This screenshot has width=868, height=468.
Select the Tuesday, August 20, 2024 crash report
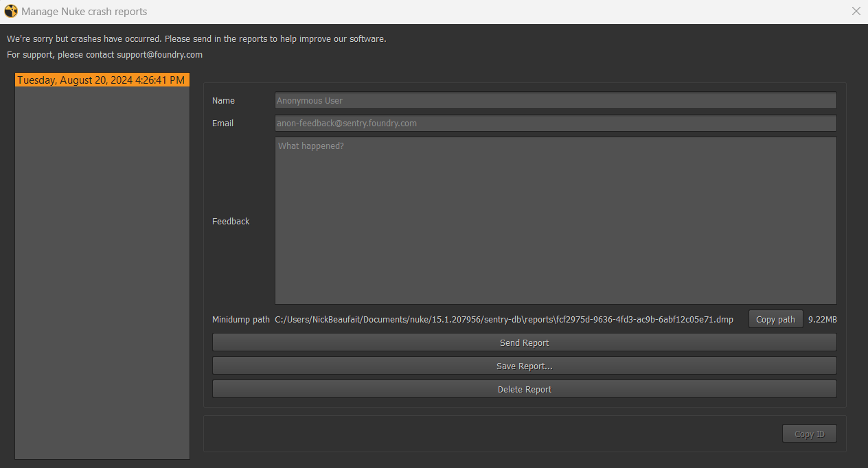pyautogui.click(x=102, y=80)
